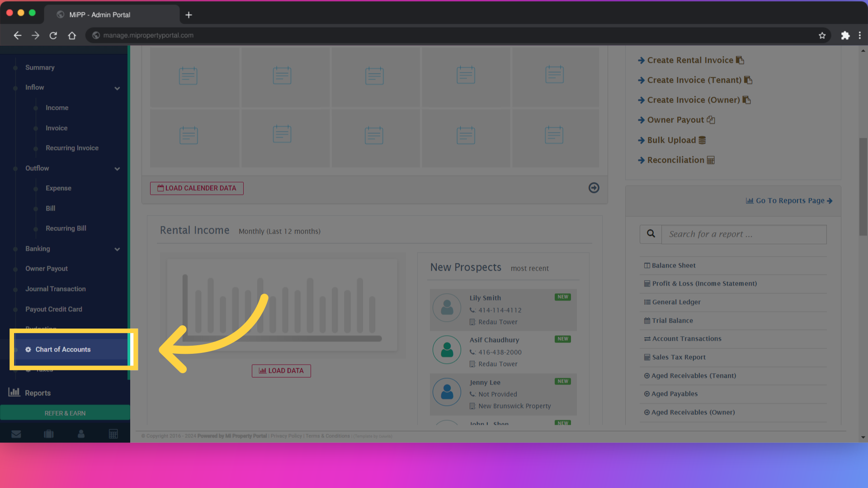This screenshot has width=868, height=488.
Task: Select the Profit & Loss (Income Statement) report
Action: click(x=704, y=283)
